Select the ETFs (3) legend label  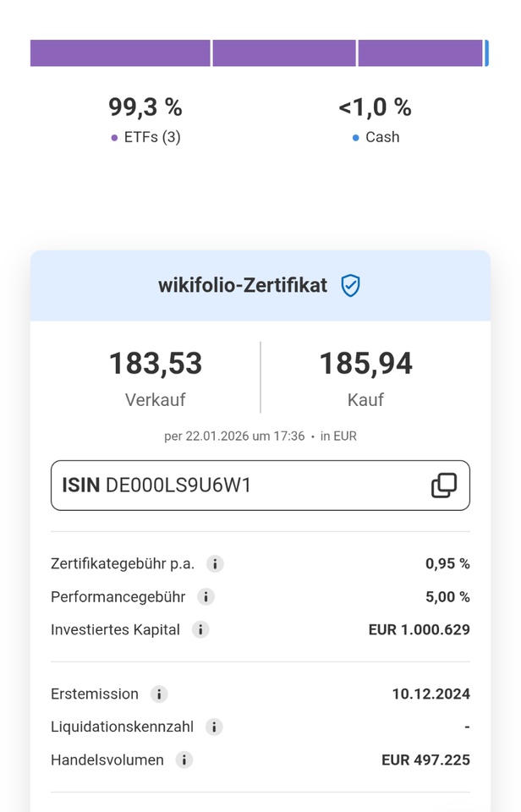tap(145, 137)
